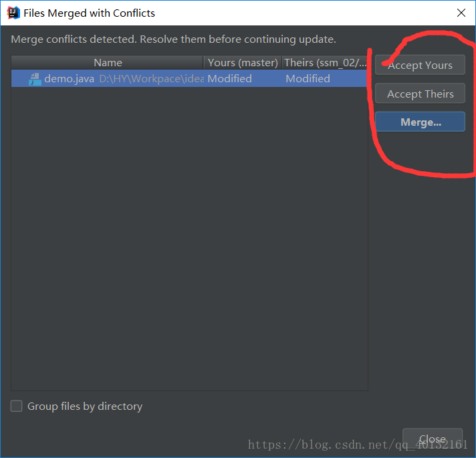Click the D:\HY\Workpace file path text
Viewport: 476px width, 458px height.
152,79
